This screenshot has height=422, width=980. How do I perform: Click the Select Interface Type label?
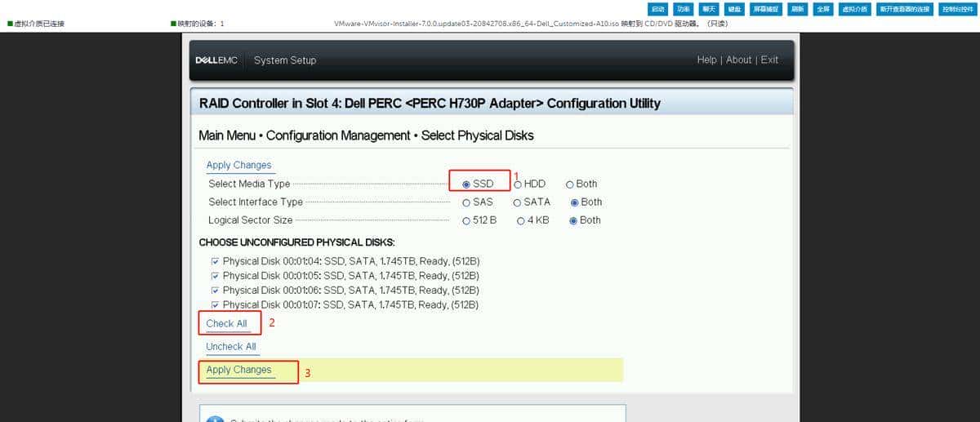pos(256,202)
